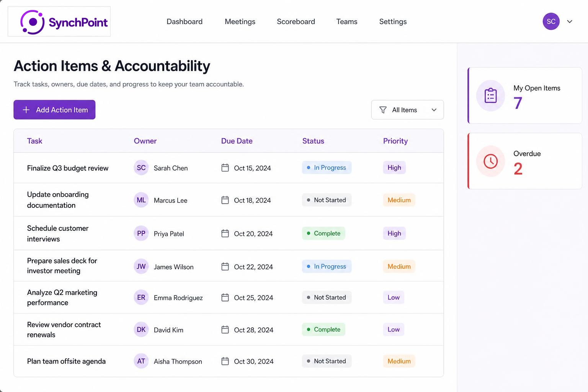This screenshot has height=392, width=588.
Task: Select the Update onboarding documentation task
Action: coord(58,200)
